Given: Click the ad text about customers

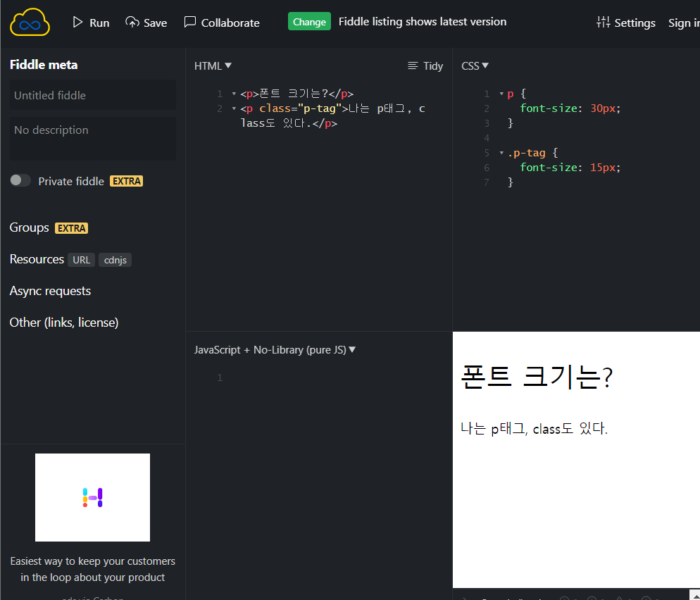Looking at the screenshot, I should point(93,569).
